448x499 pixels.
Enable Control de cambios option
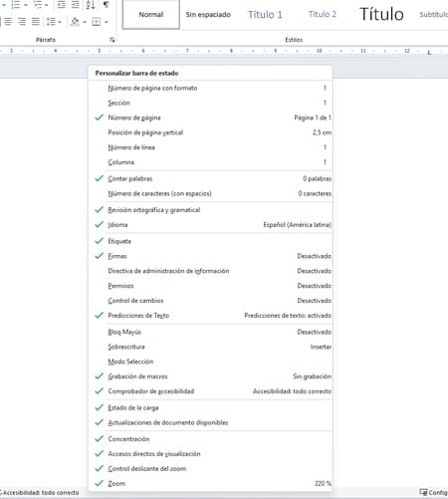point(211,301)
